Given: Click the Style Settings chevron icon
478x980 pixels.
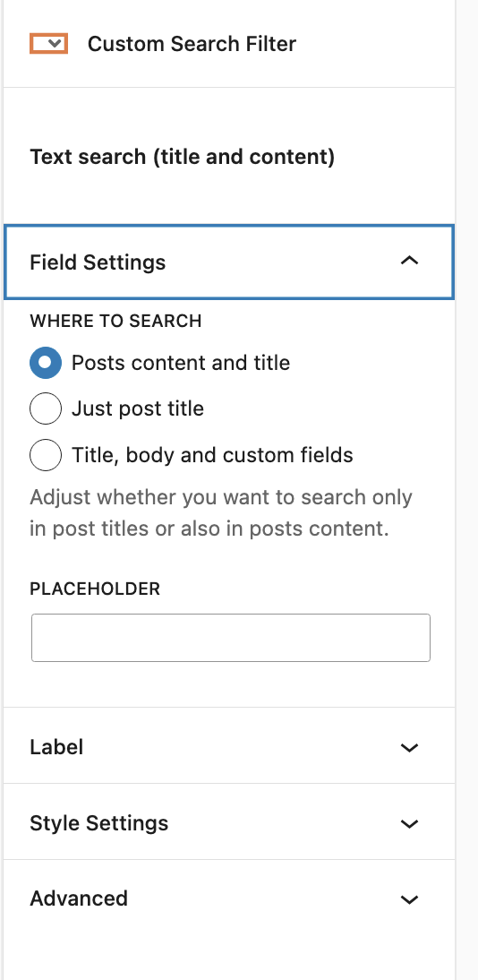Looking at the screenshot, I should tap(409, 824).
